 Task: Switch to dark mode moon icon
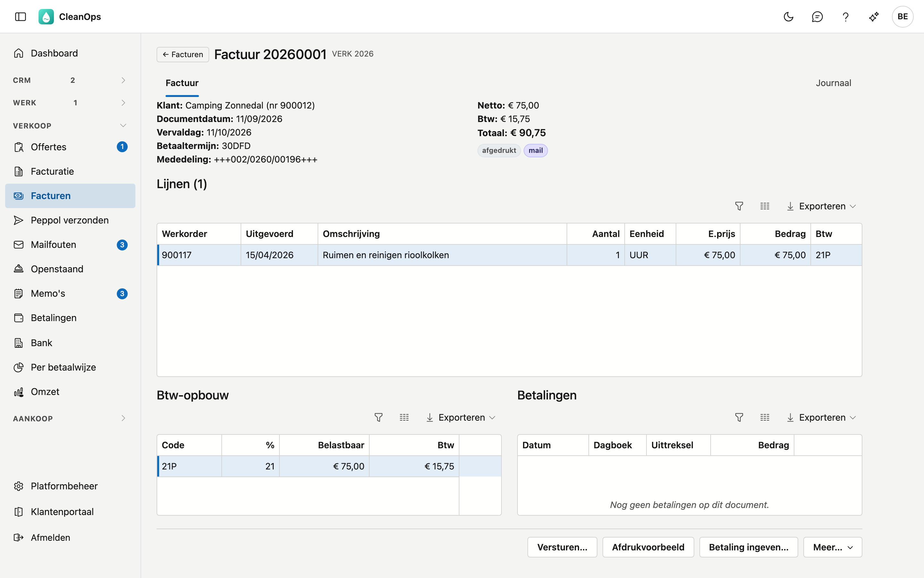click(x=789, y=16)
